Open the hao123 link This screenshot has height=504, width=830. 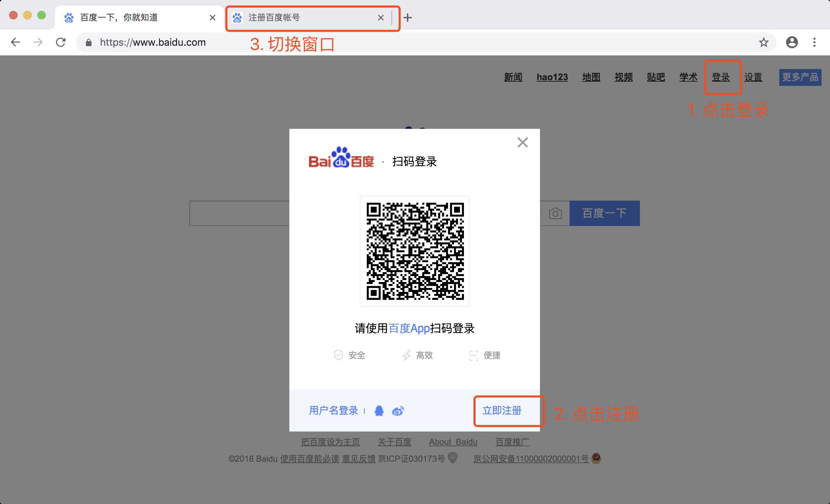552,77
